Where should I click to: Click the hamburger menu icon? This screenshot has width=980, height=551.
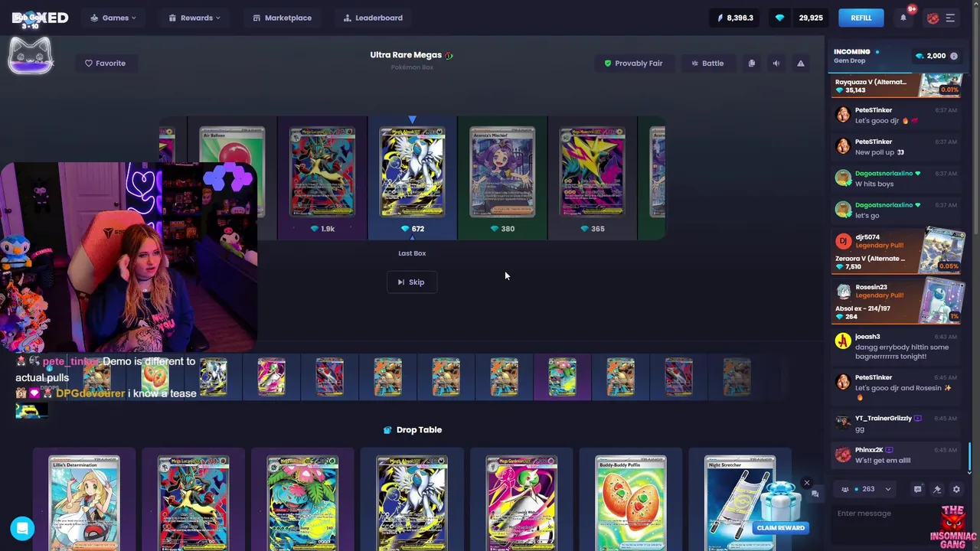(950, 18)
